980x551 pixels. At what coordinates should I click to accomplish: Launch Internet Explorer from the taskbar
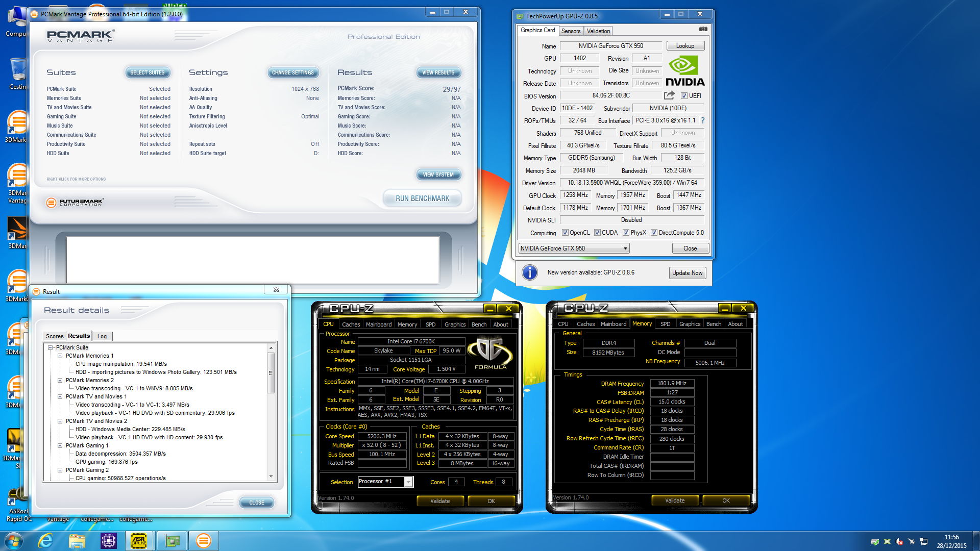[x=46, y=541]
